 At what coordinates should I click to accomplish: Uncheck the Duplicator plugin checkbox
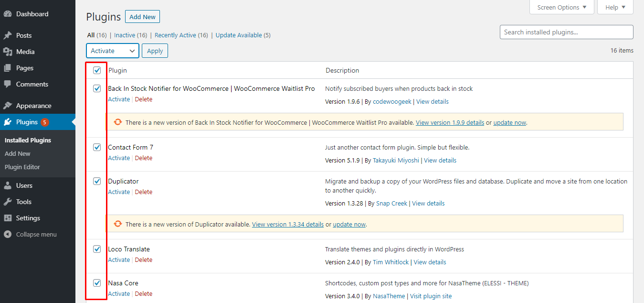point(97,181)
